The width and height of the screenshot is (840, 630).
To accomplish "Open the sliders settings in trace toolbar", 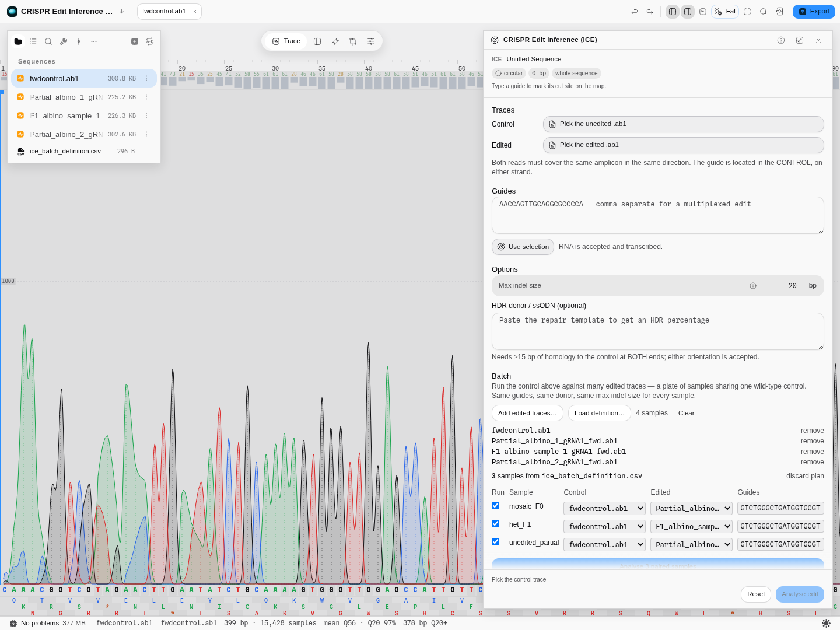I will [x=371, y=41].
